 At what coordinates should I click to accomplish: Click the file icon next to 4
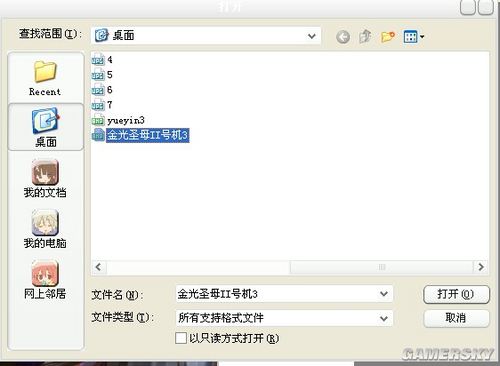[x=98, y=59]
